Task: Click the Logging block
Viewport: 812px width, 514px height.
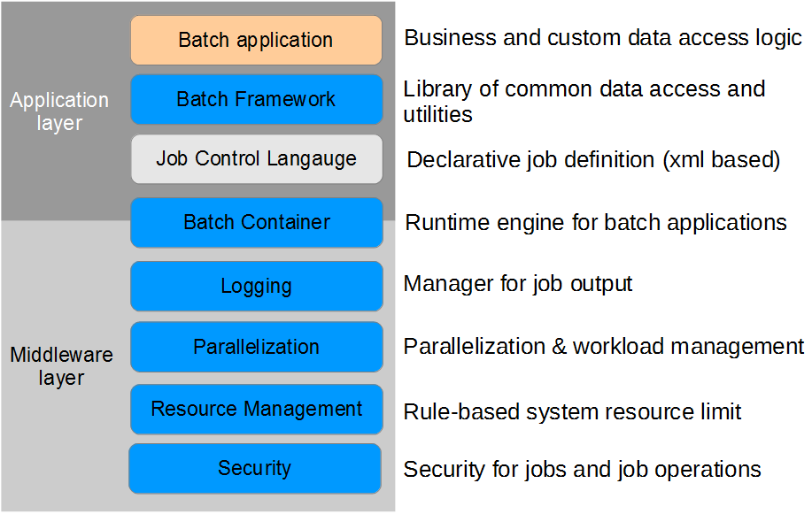Action: pos(256,287)
